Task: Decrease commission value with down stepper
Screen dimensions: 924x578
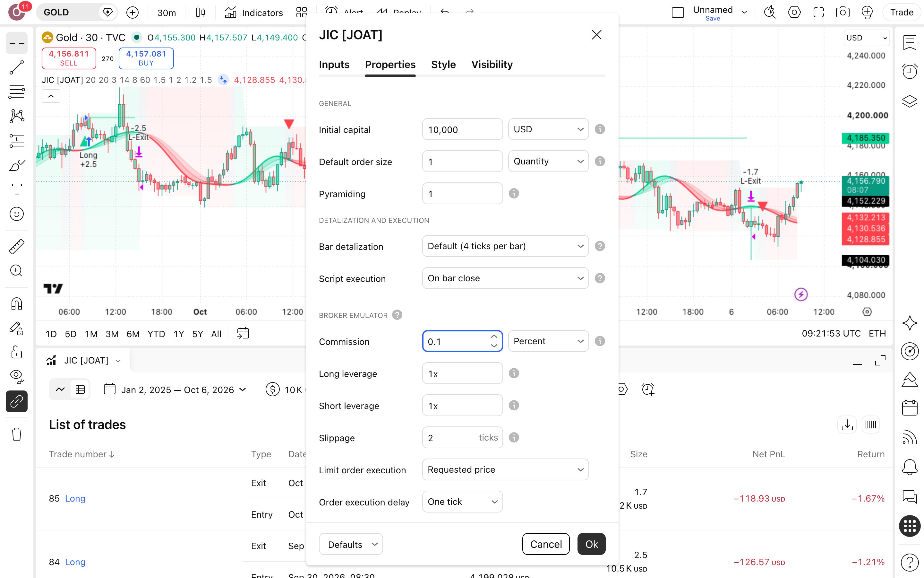Action: pos(494,346)
